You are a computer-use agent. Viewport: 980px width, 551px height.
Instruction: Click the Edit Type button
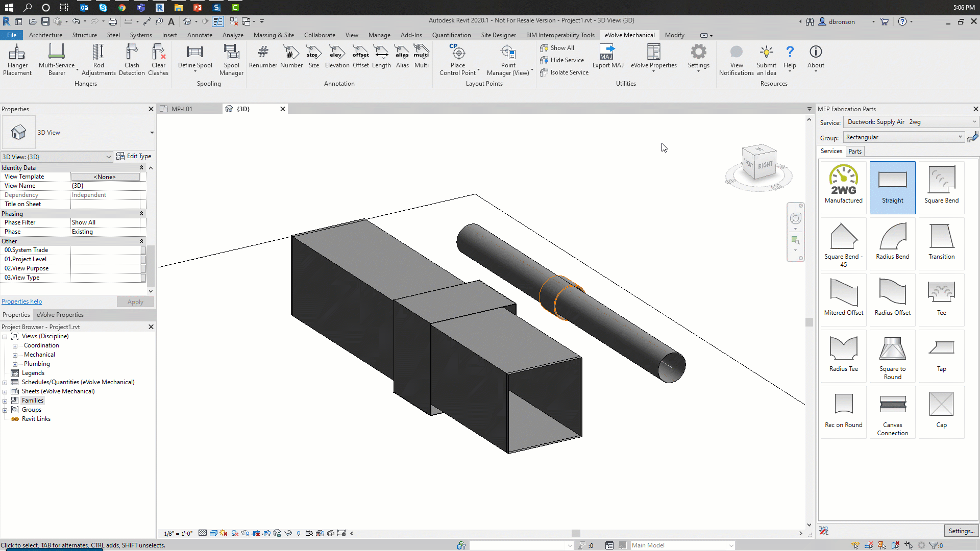pyautogui.click(x=134, y=156)
